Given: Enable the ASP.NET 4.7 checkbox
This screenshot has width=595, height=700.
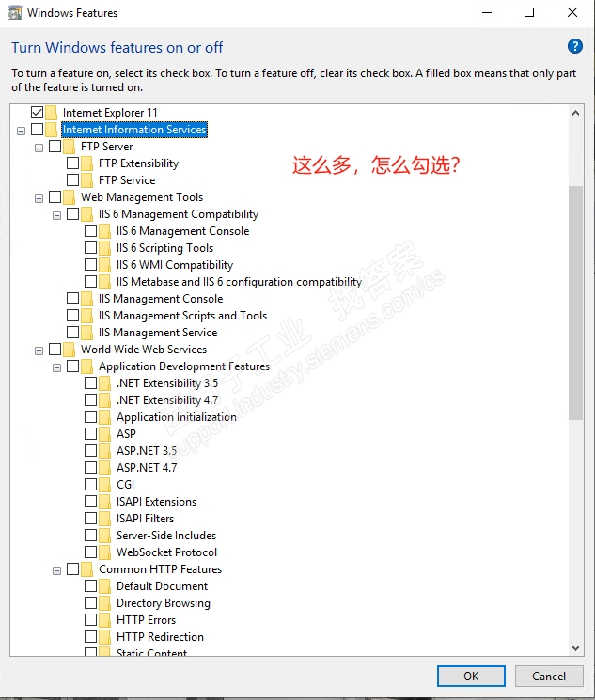Looking at the screenshot, I should (x=90, y=467).
